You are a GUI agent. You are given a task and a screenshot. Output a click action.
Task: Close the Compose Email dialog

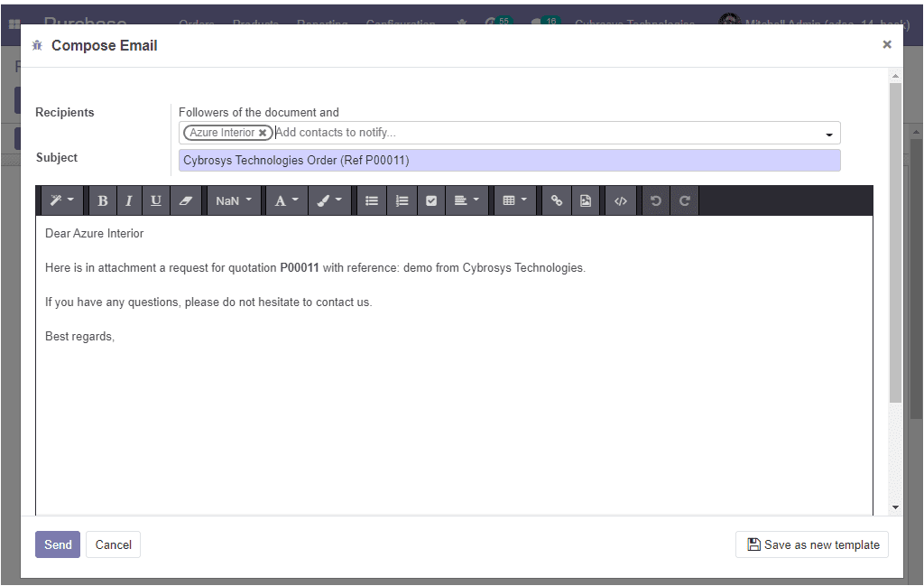[887, 44]
